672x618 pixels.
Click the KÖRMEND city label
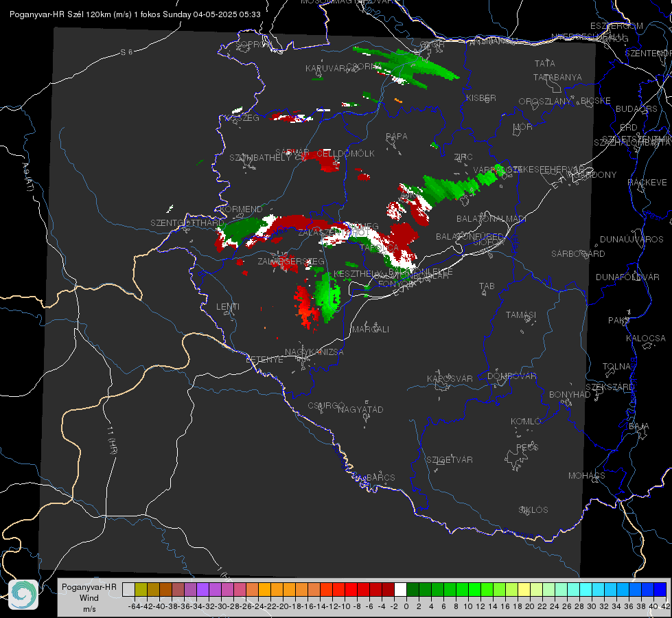pos(240,209)
